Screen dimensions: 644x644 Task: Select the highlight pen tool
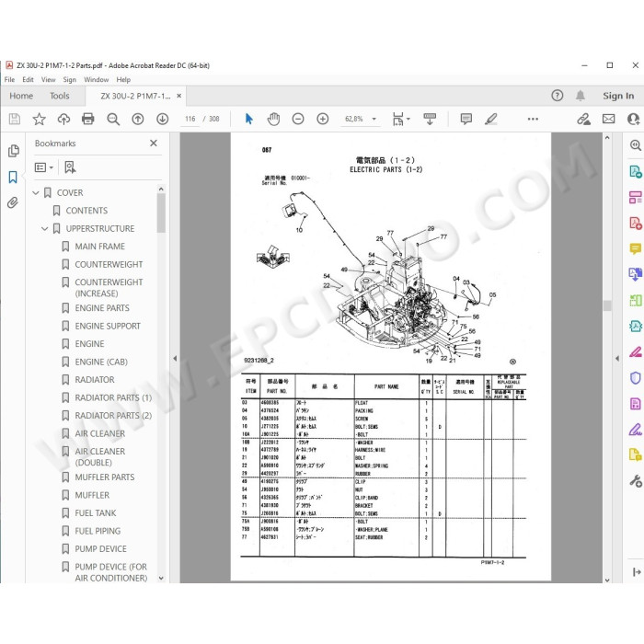coord(491,119)
